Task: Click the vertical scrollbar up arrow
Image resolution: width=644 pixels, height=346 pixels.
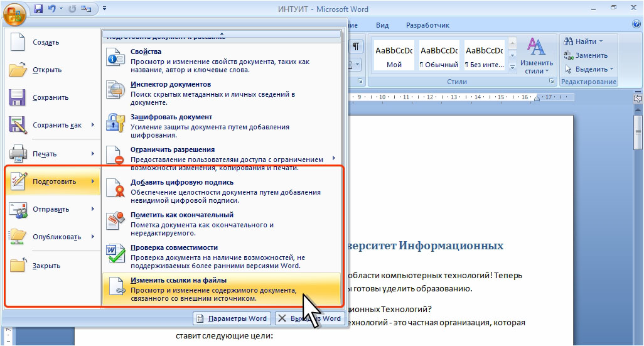Action: 638,110
